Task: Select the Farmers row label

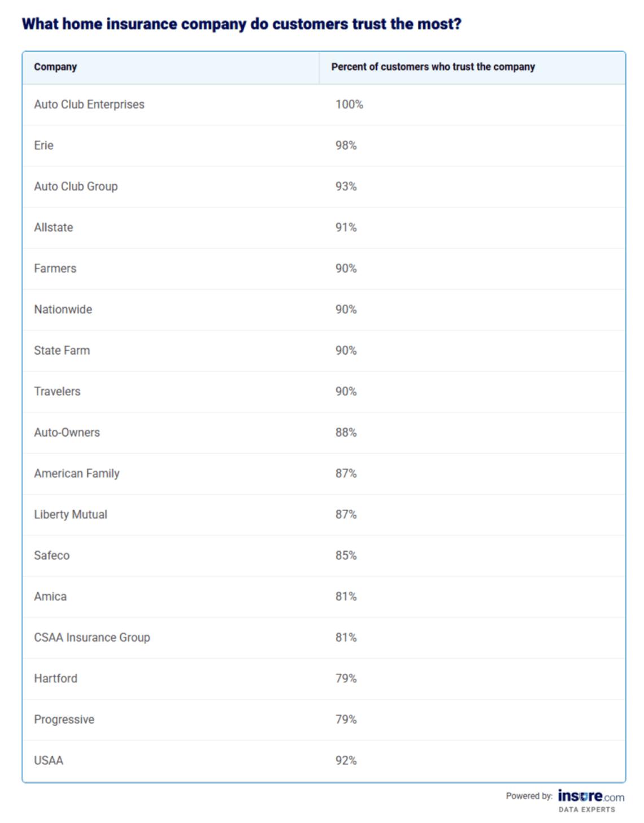Action: pyautogui.click(x=55, y=268)
